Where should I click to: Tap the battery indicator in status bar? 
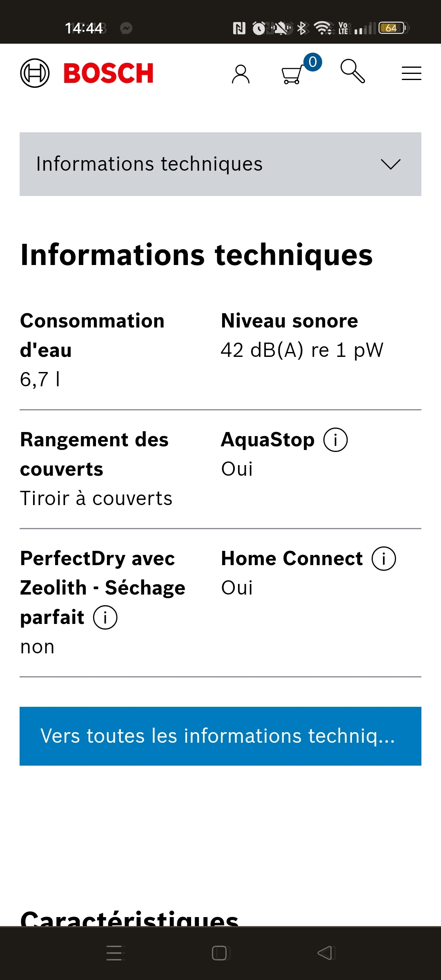(393, 28)
